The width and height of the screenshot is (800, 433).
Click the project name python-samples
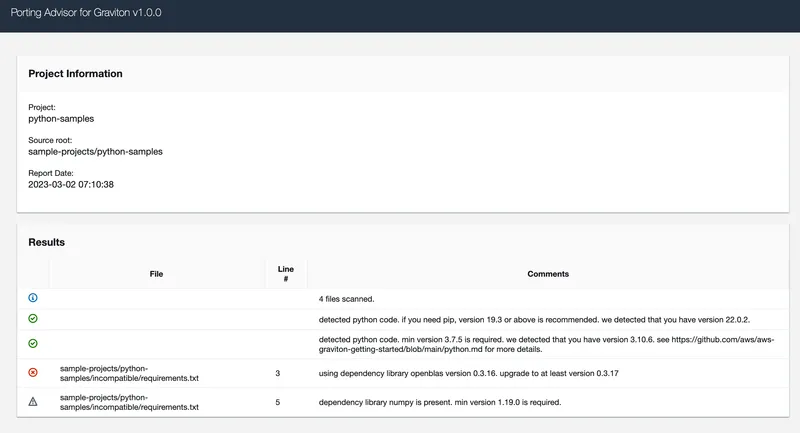[61, 119]
